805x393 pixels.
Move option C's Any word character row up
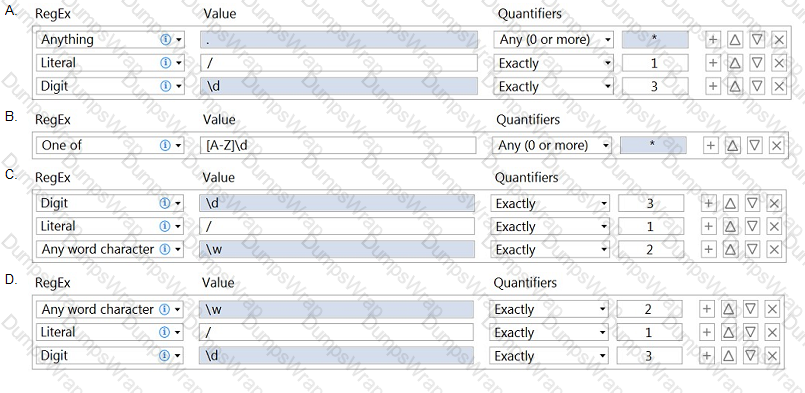tap(730, 249)
